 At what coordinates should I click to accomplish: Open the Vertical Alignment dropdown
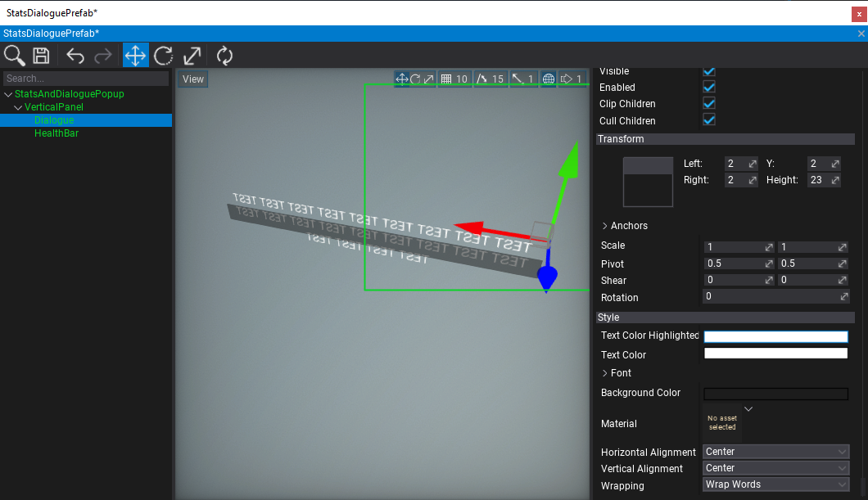pos(775,468)
